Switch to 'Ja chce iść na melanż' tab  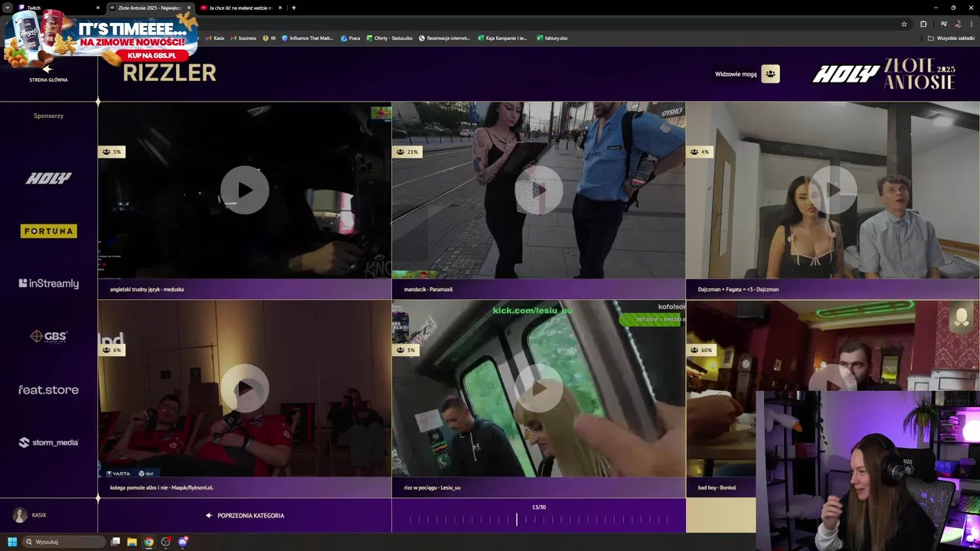click(240, 8)
